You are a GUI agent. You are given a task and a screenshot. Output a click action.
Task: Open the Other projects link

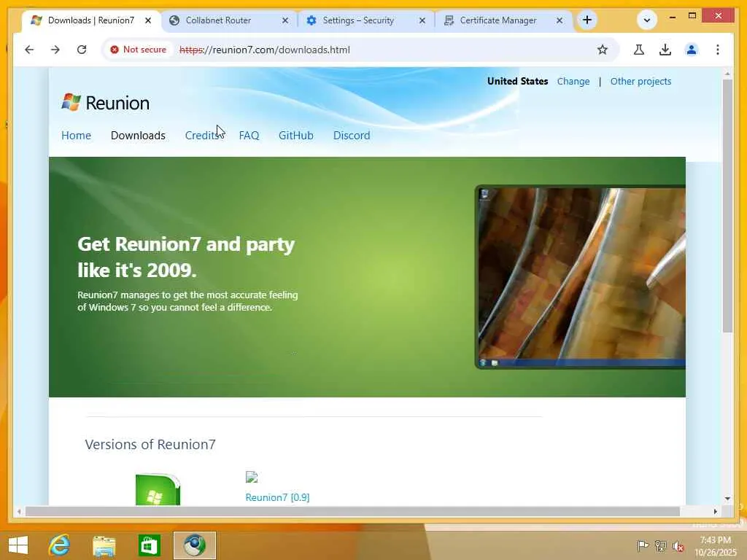click(x=640, y=82)
